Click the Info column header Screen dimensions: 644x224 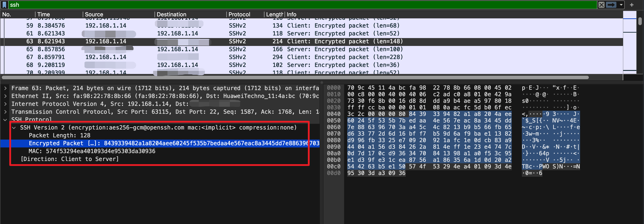tap(454, 14)
